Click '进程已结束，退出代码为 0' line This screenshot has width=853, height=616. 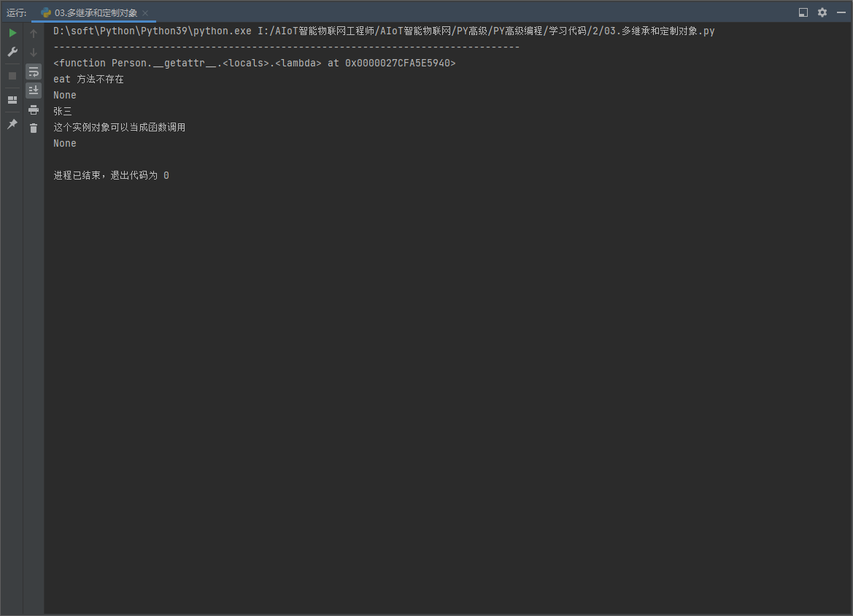pos(111,175)
